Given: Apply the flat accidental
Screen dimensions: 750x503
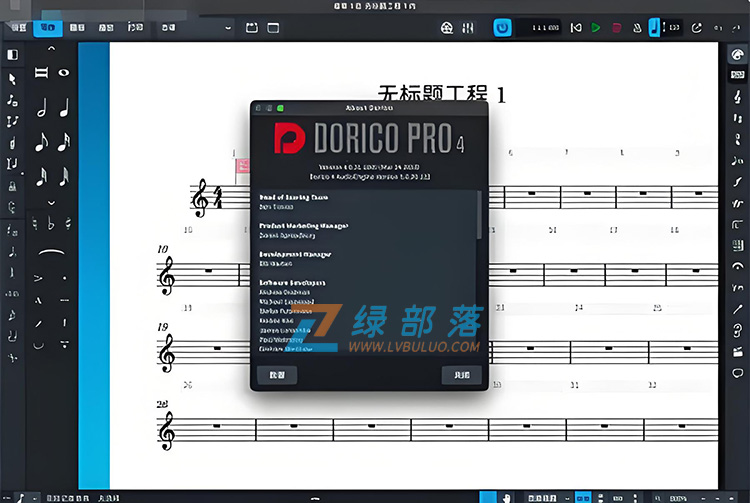Looking at the screenshot, I should tap(51, 223).
